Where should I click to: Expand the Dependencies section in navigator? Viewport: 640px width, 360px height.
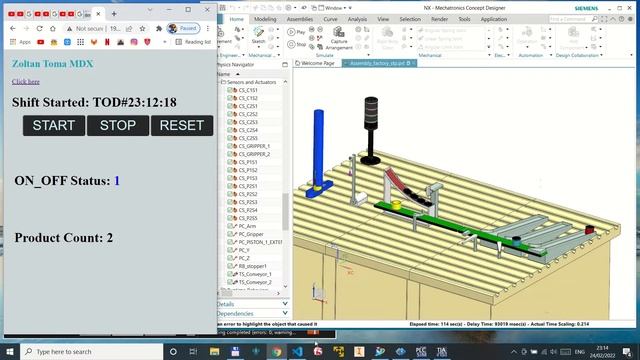(285, 313)
